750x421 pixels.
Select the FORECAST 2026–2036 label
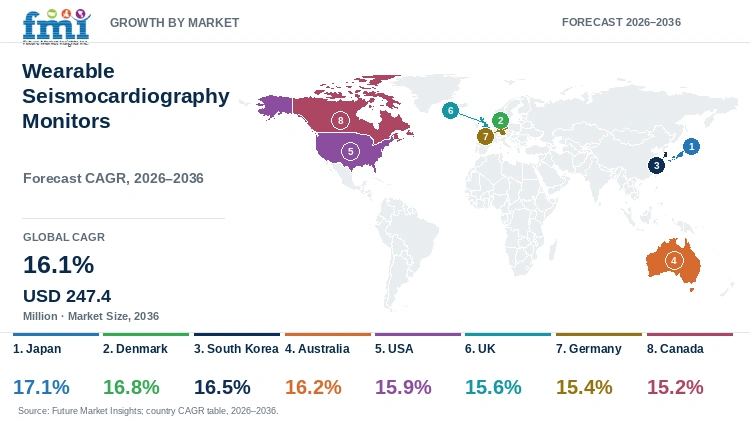pos(621,22)
